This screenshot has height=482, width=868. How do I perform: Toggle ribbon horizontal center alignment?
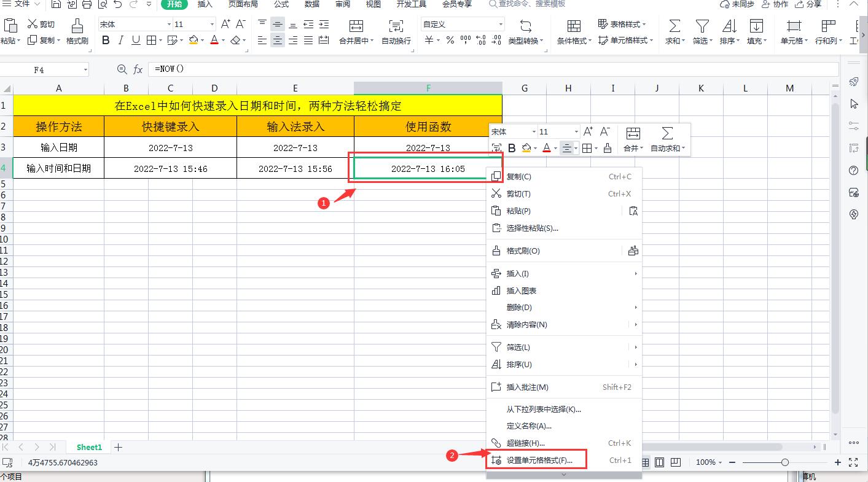point(278,41)
